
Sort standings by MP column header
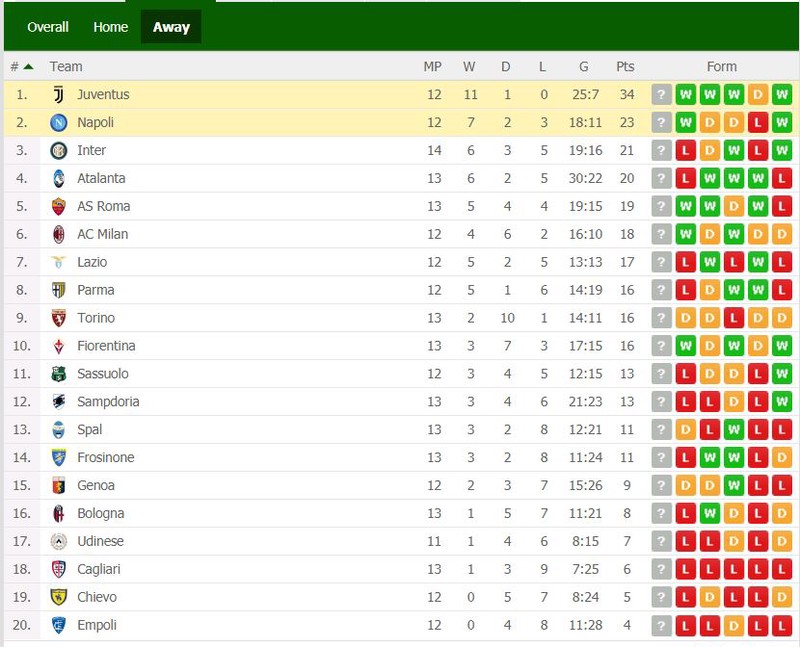coord(433,66)
